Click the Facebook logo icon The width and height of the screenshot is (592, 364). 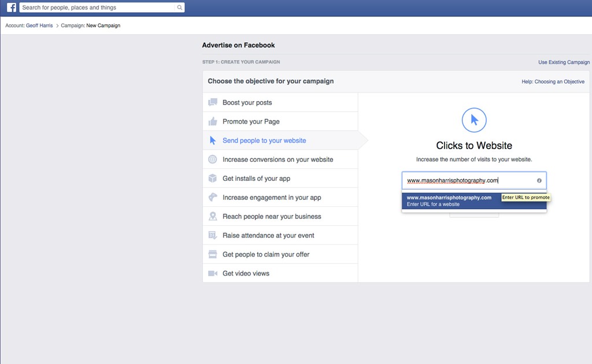11,8
